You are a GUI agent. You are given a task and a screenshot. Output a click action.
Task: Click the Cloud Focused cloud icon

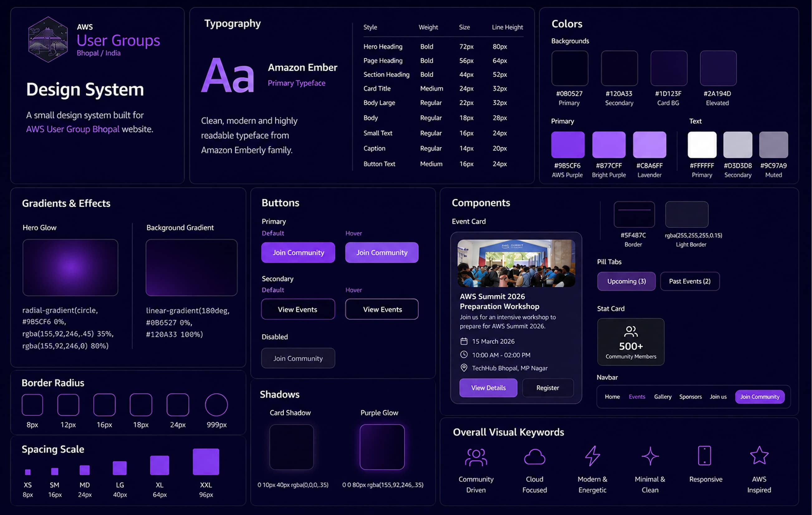pos(535,457)
